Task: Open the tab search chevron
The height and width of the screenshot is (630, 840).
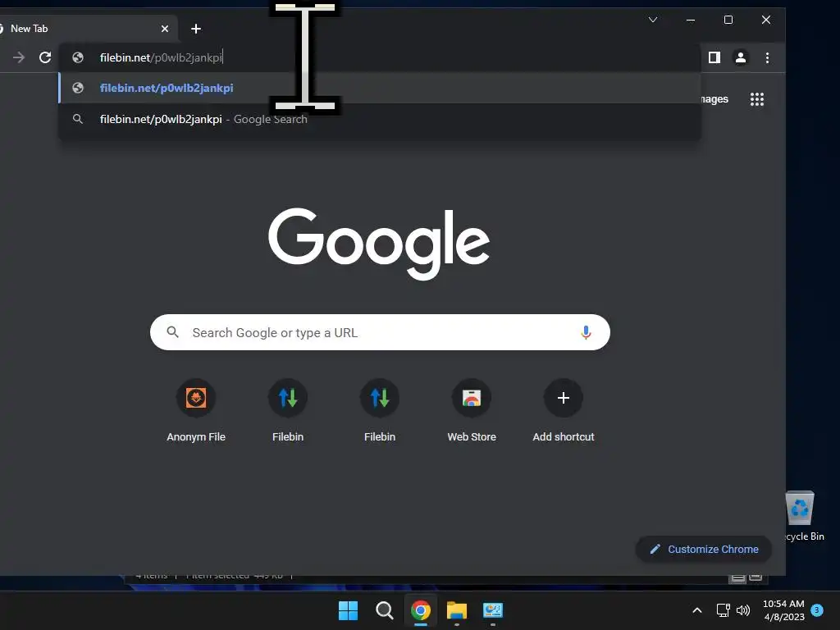Action: click(653, 20)
